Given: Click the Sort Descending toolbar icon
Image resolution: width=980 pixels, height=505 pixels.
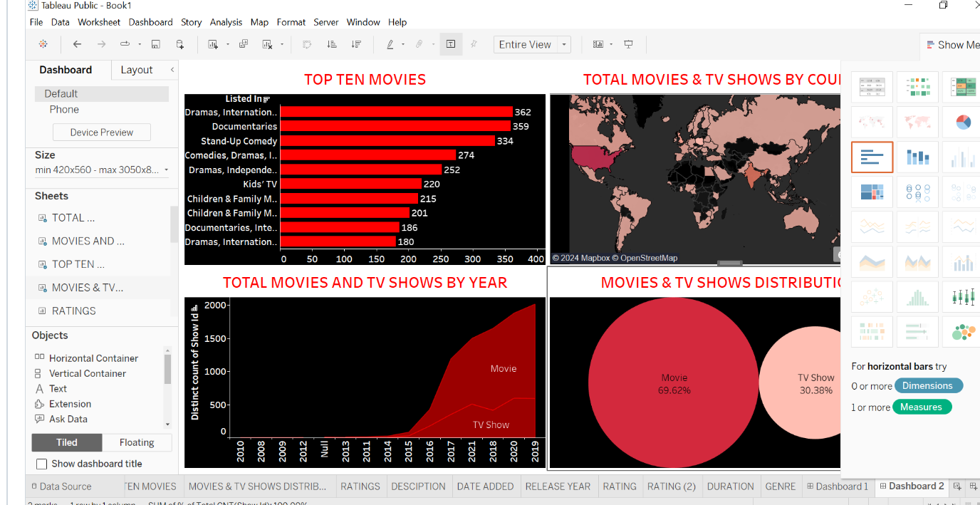Looking at the screenshot, I should (x=356, y=44).
